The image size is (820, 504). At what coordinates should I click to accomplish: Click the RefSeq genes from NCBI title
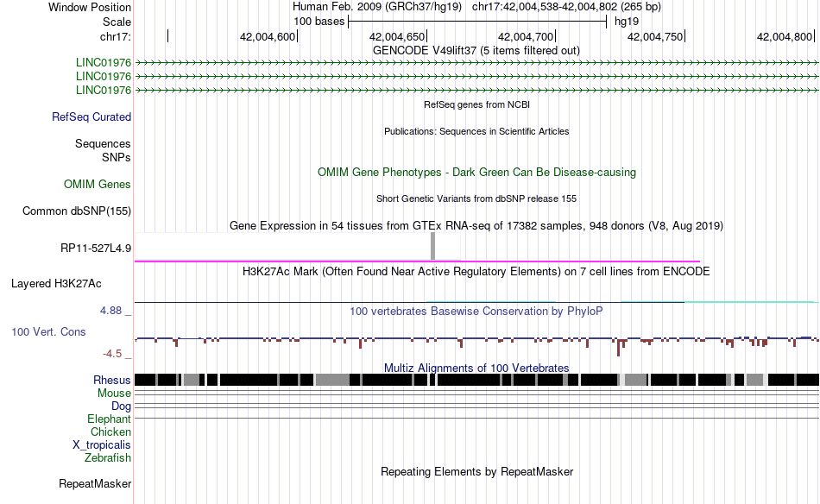[x=476, y=104]
